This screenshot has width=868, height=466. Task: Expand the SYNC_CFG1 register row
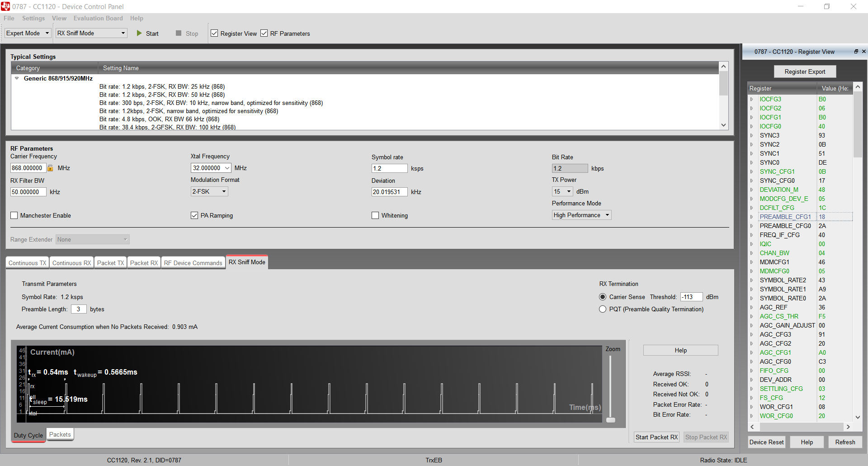[752, 171]
